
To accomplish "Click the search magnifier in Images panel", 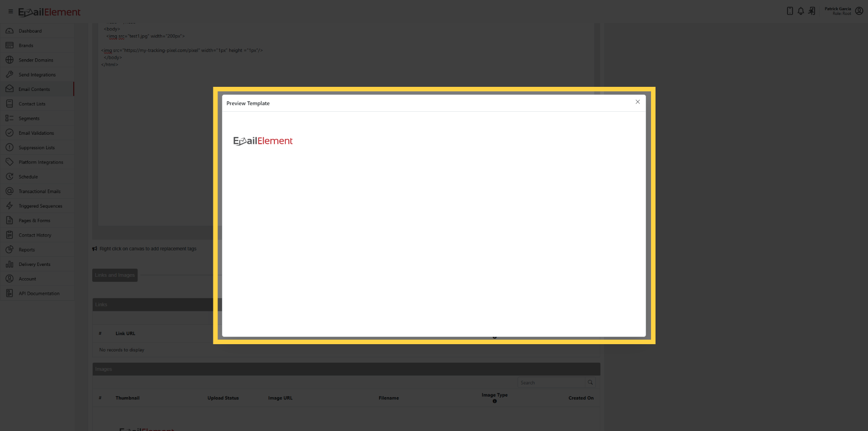I will 590,383.
